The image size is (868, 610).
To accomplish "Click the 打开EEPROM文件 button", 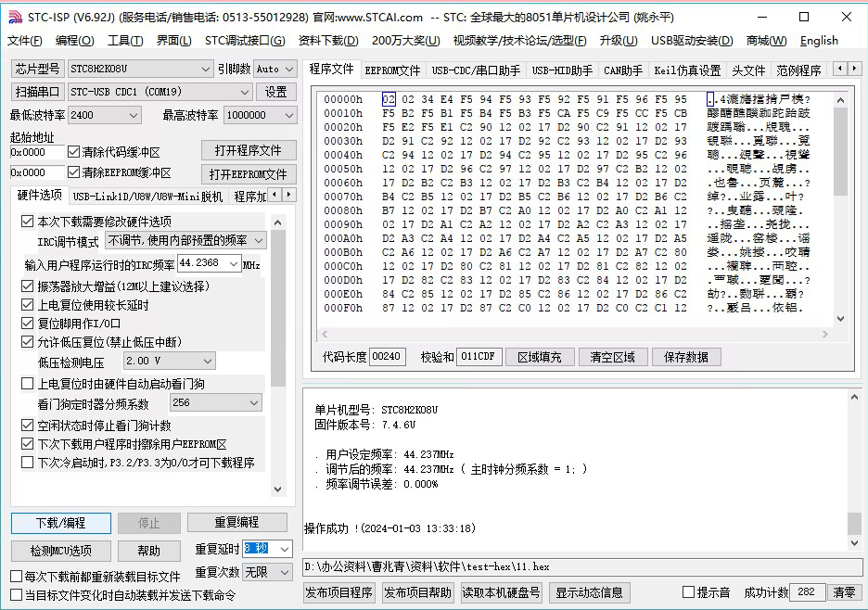I will (x=248, y=174).
